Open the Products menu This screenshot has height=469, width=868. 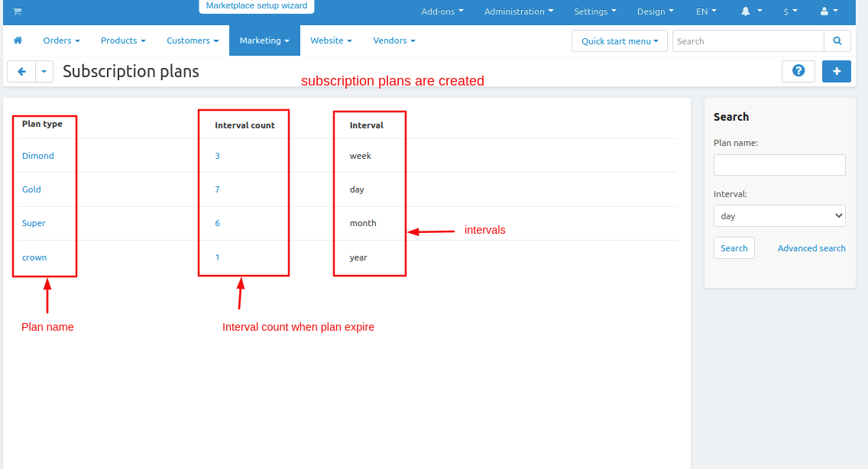pos(123,40)
